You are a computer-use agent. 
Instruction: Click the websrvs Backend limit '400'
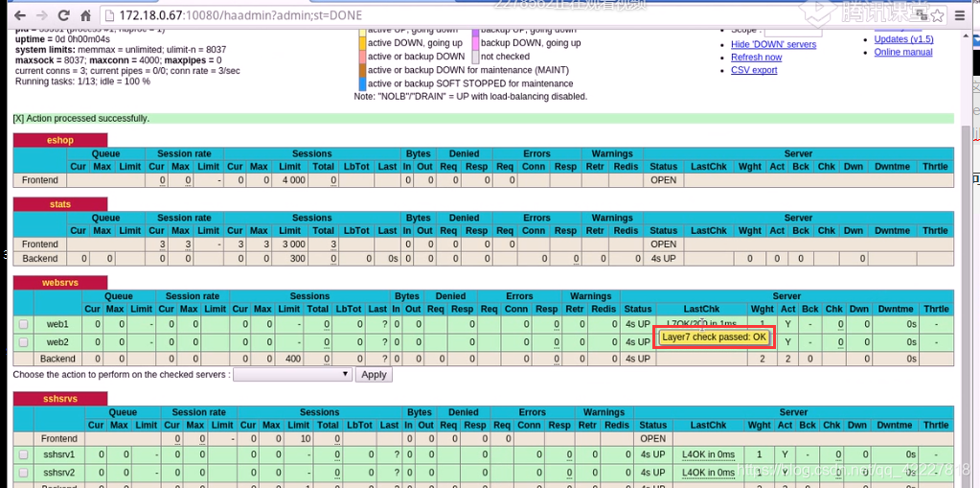[x=292, y=360]
